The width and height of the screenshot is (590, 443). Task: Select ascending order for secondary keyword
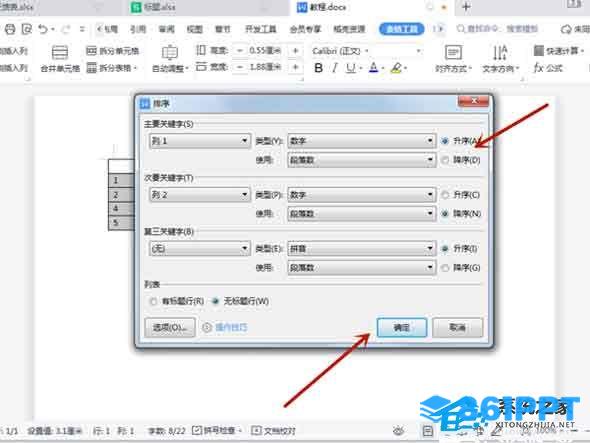[x=446, y=195]
